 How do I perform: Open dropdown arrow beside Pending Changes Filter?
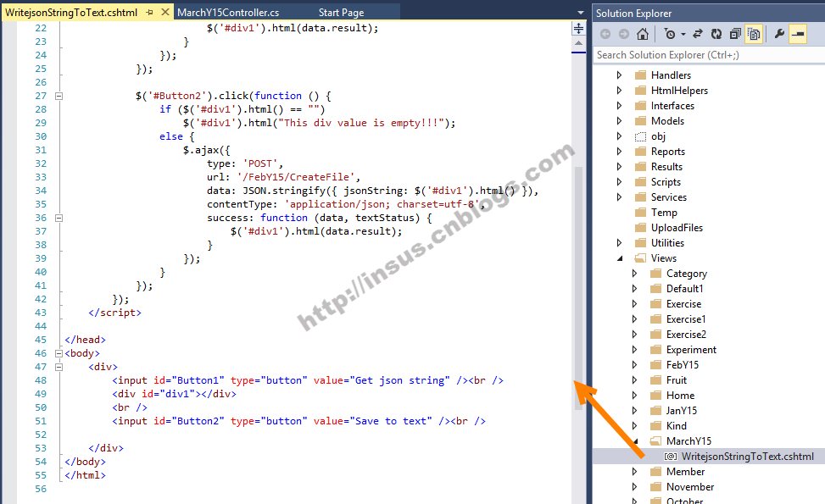683,35
